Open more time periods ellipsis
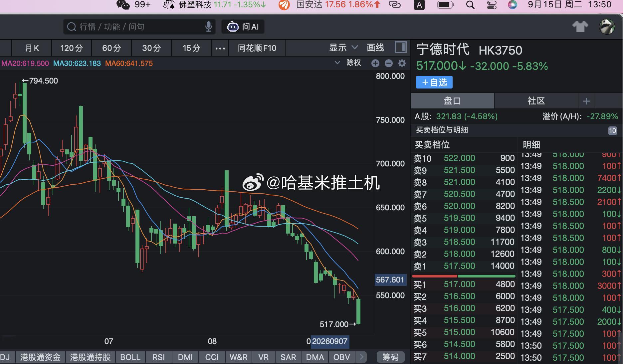The height and width of the screenshot is (364, 623). coord(220,48)
